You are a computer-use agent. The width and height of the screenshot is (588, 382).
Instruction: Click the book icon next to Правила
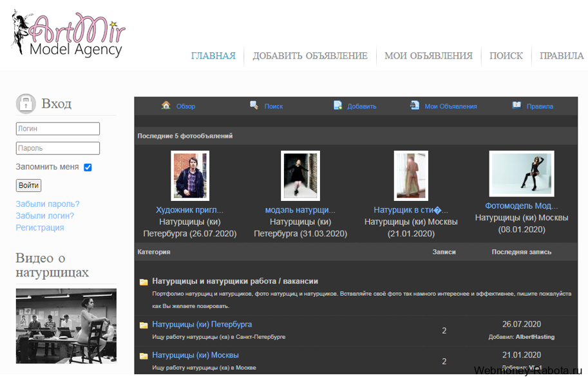517,106
